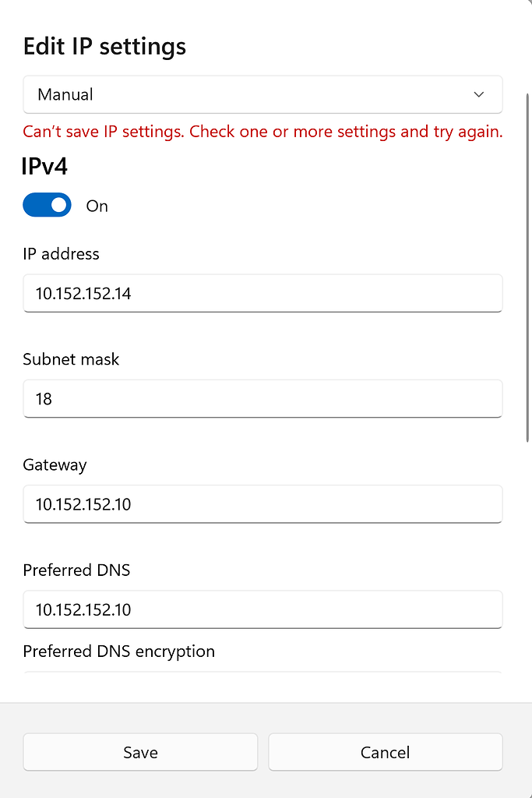
Task: Click the subnet mask value to edit it
Action: coord(44,399)
